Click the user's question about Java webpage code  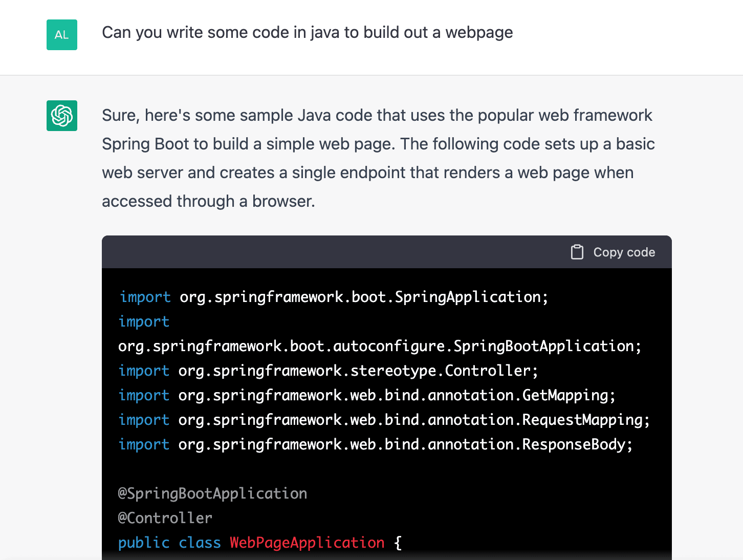pos(308,32)
